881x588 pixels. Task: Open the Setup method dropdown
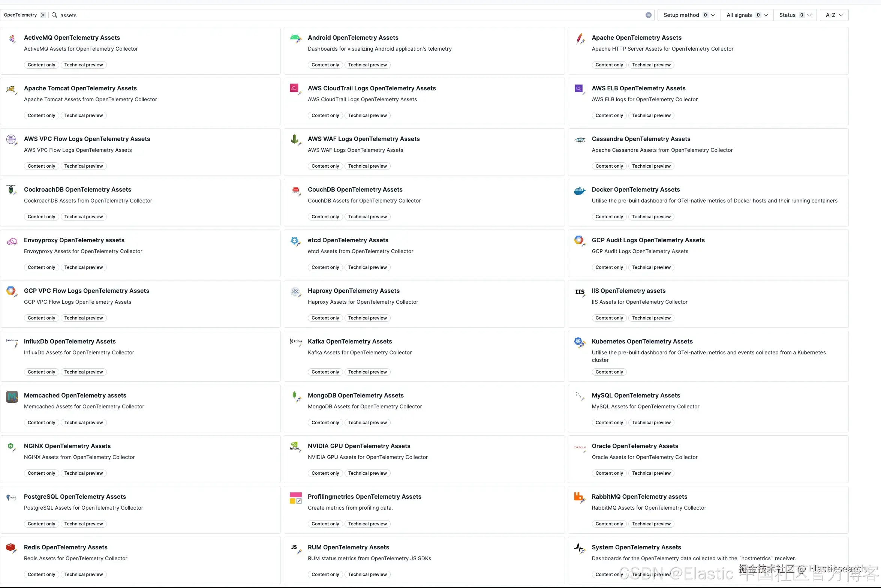pos(689,15)
